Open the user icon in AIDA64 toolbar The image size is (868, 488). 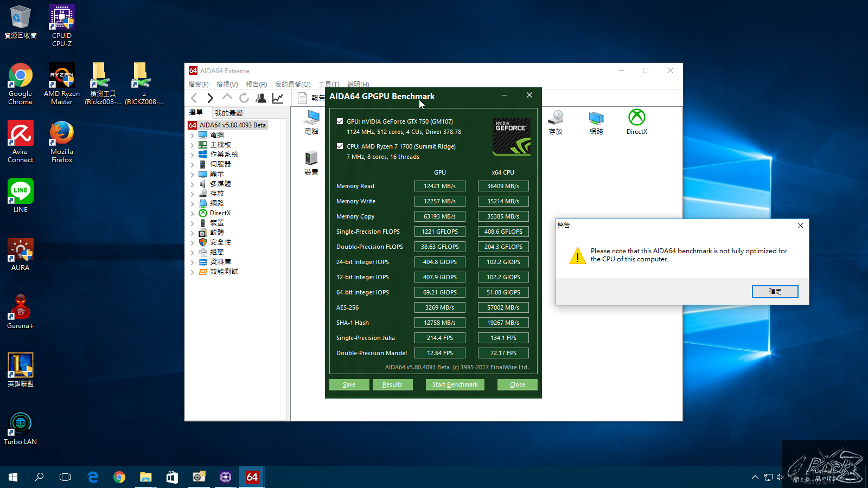[261, 98]
